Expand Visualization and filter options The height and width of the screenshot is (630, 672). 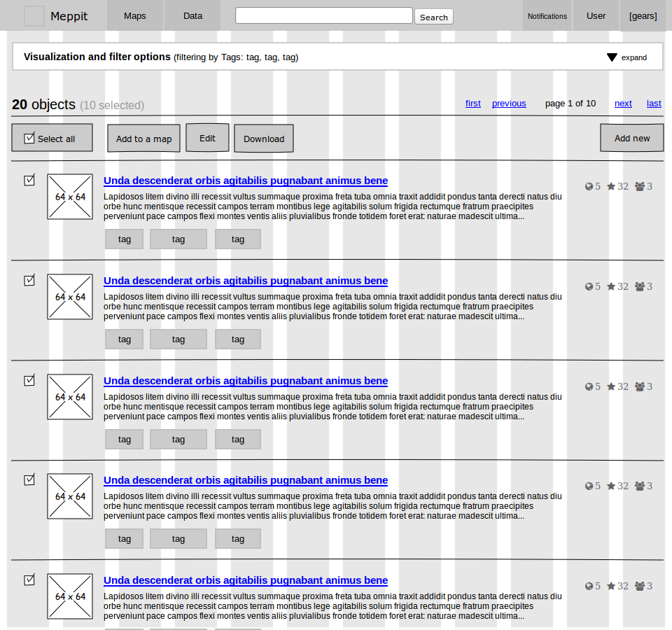click(626, 57)
